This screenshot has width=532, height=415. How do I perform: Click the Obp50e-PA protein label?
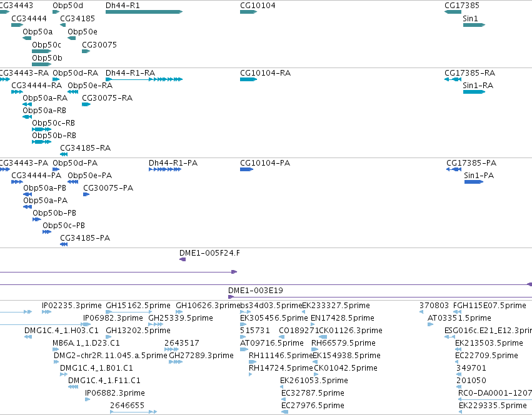click(x=89, y=176)
